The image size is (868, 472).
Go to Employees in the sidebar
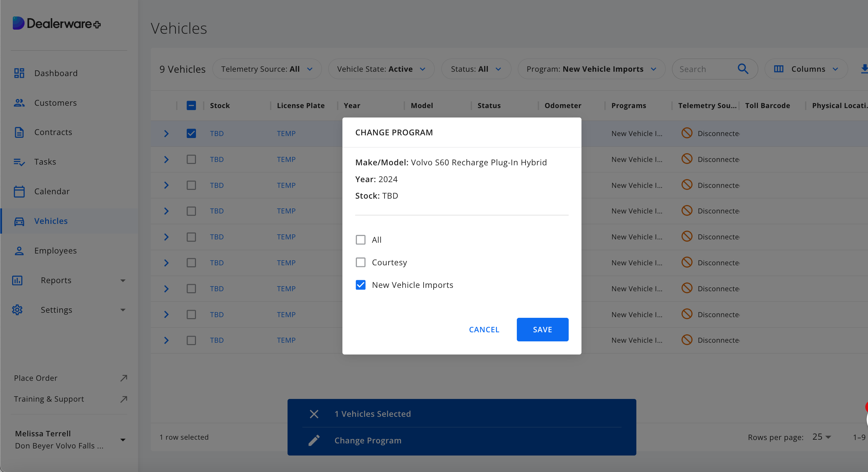(x=56, y=251)
